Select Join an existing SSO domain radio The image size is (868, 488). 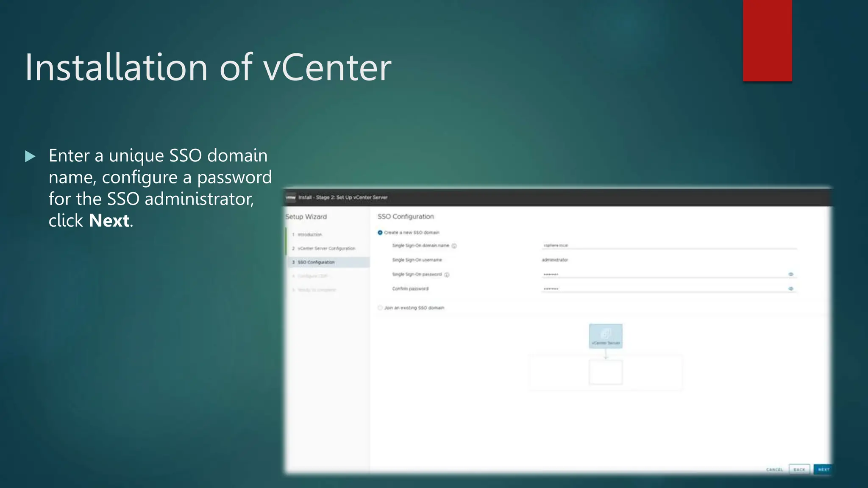click(380, 308)
